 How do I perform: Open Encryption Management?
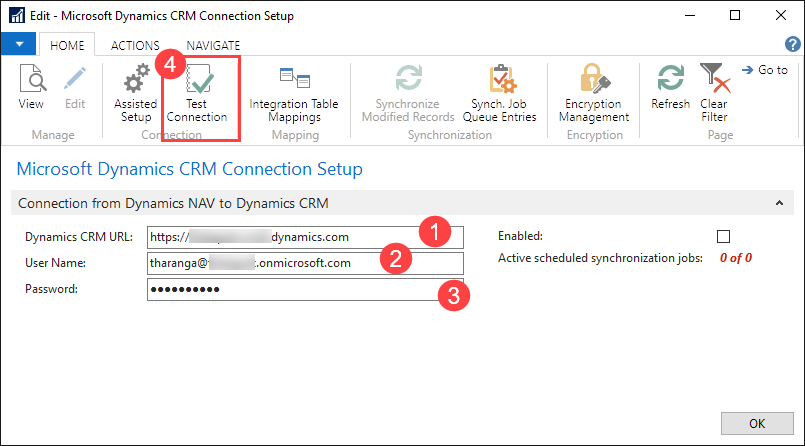pos(594,93)
